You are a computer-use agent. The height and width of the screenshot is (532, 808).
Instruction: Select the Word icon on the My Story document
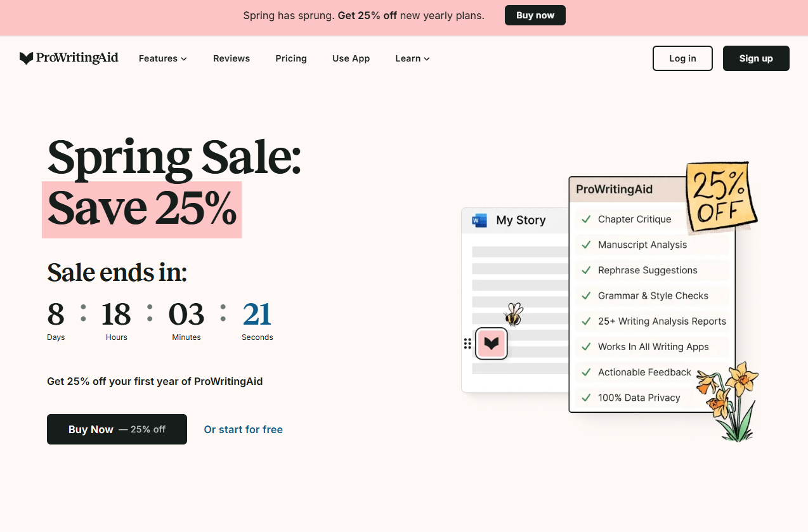[x=479, y=220]
